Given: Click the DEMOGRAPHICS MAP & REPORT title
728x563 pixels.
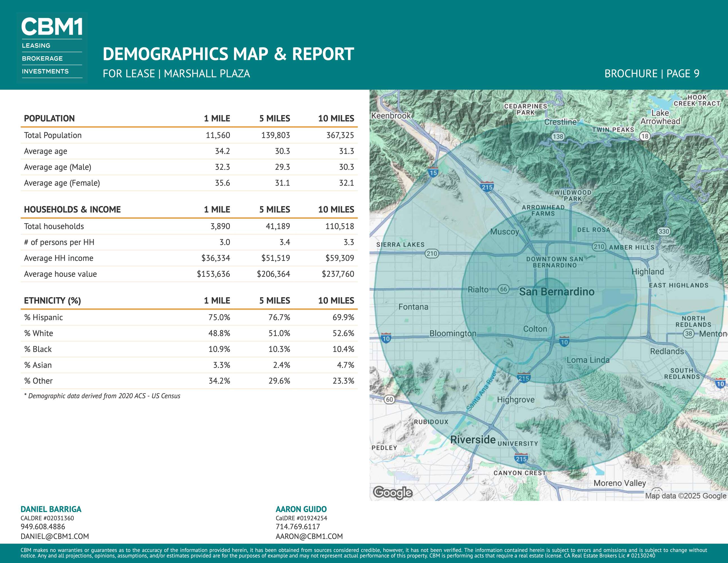Looking at the screenshot, I should (228, 54).
